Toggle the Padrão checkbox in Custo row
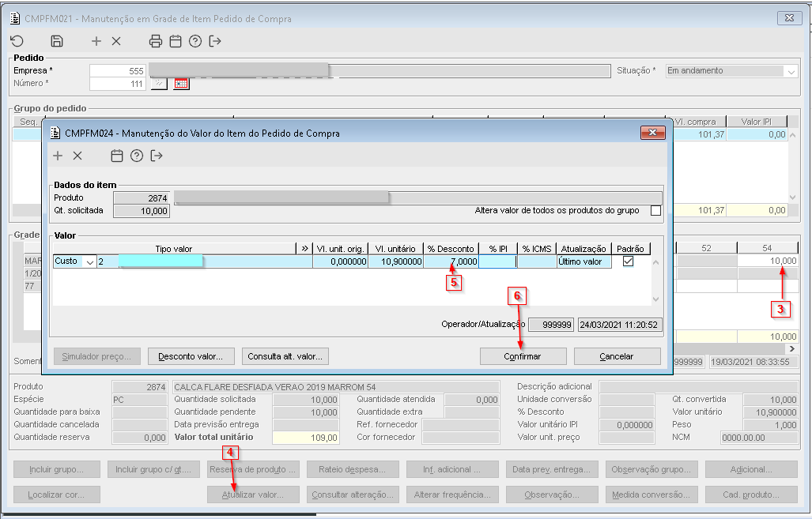 pos(628,261)
